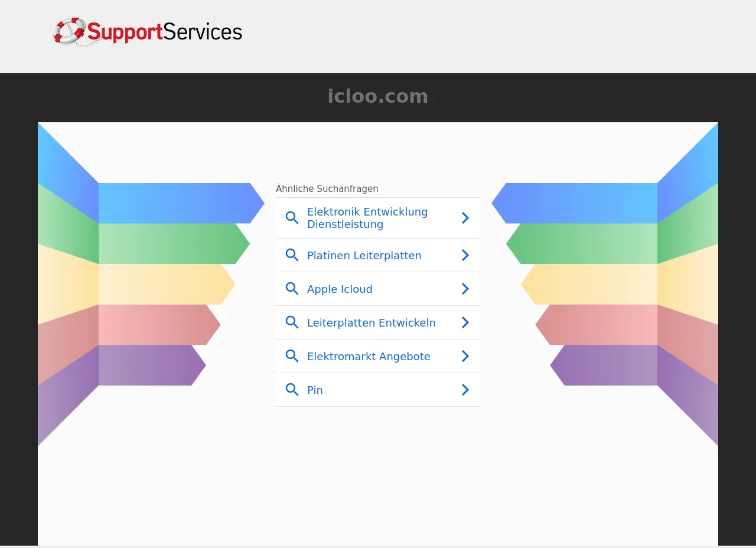
Task: Open Elektromarkt Angebote link
Action: point(378,356)
